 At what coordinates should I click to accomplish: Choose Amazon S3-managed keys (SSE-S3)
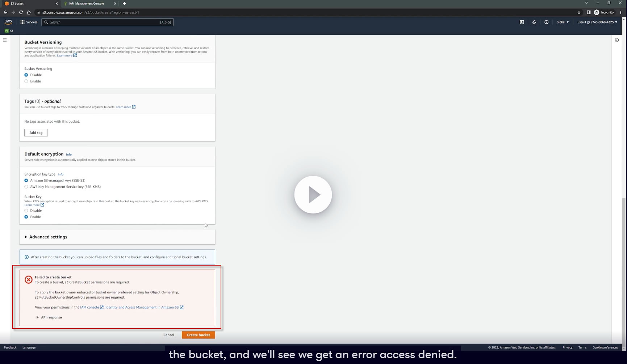coord(26,181)
